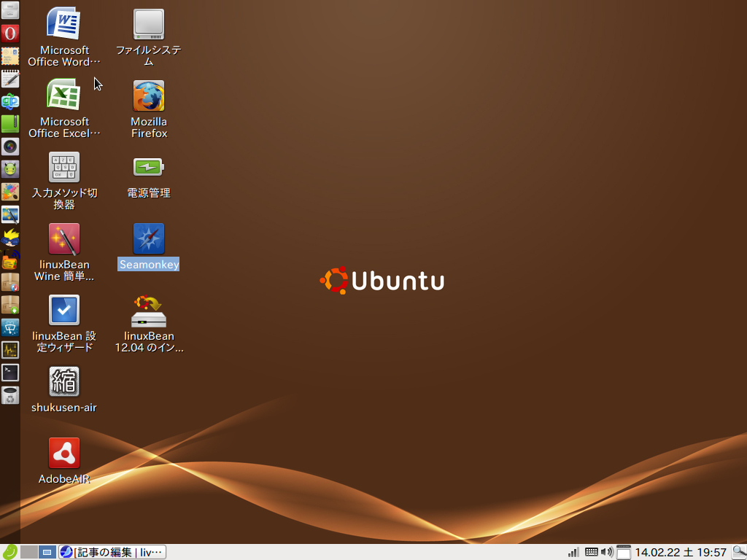Activate the 記事の編集 taskbar window button
Viewport: 747px width, 560px height.
click(x=112, y=553)
